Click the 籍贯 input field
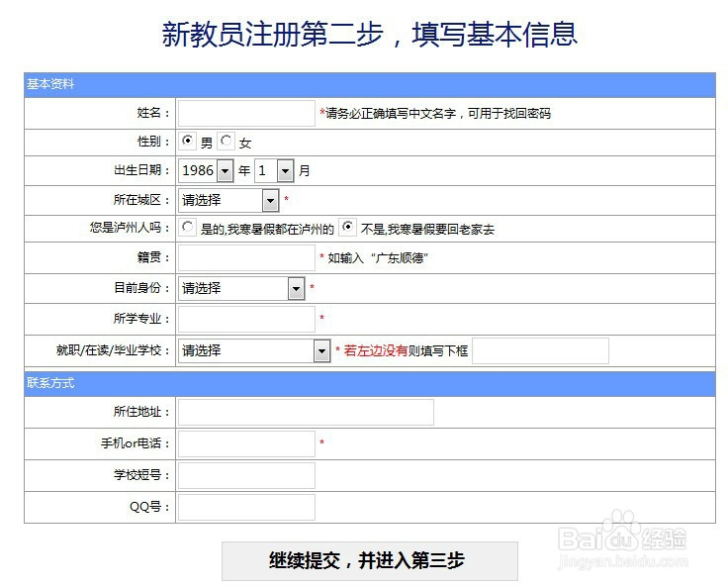 pos(246,258)
